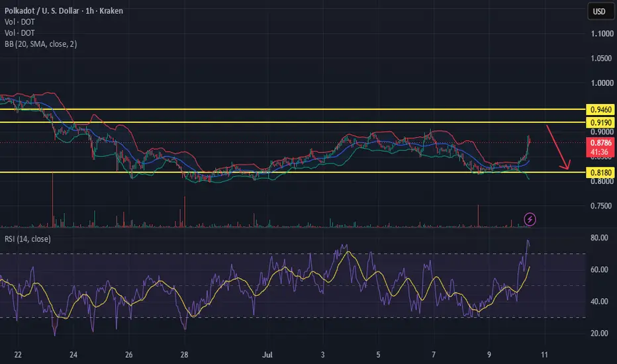The height and width of the screenshot is (364, 617).
Task: Click the 0.9460 yellow price label
Action: pos(600,109)
